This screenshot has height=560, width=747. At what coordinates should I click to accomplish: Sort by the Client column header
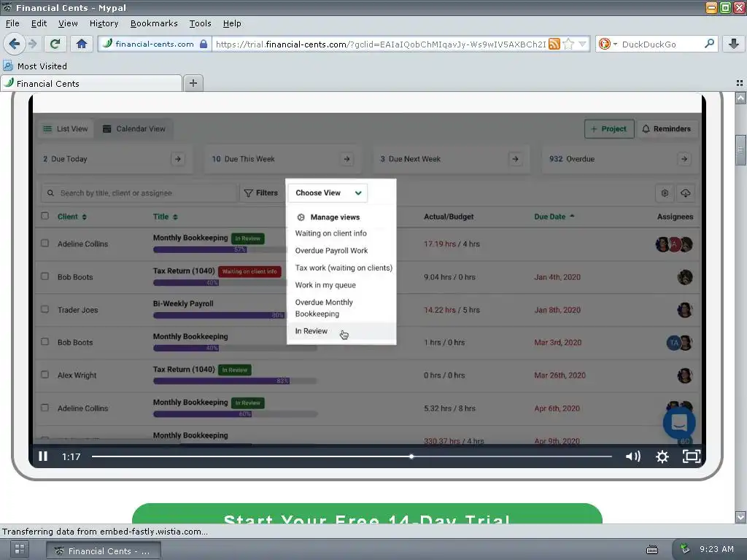72,217
